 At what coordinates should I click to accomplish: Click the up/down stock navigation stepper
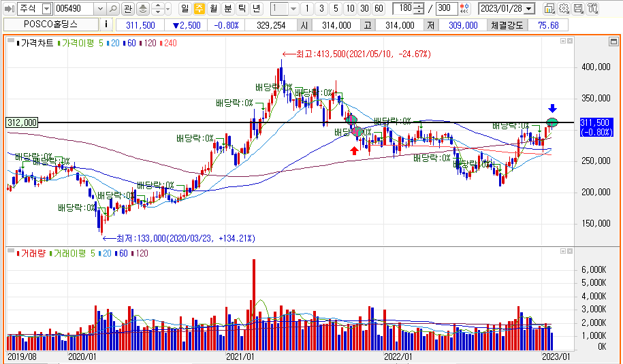(x=158, y=8)
